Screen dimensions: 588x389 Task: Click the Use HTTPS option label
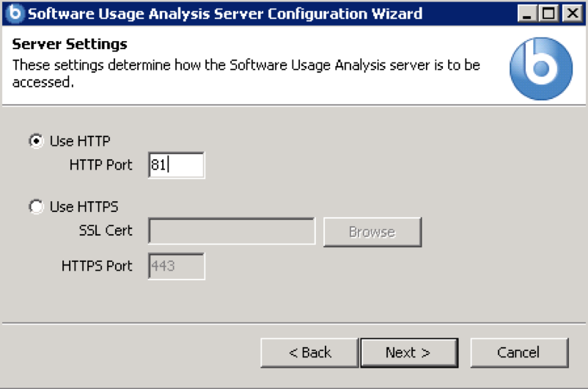click(84, 207)
